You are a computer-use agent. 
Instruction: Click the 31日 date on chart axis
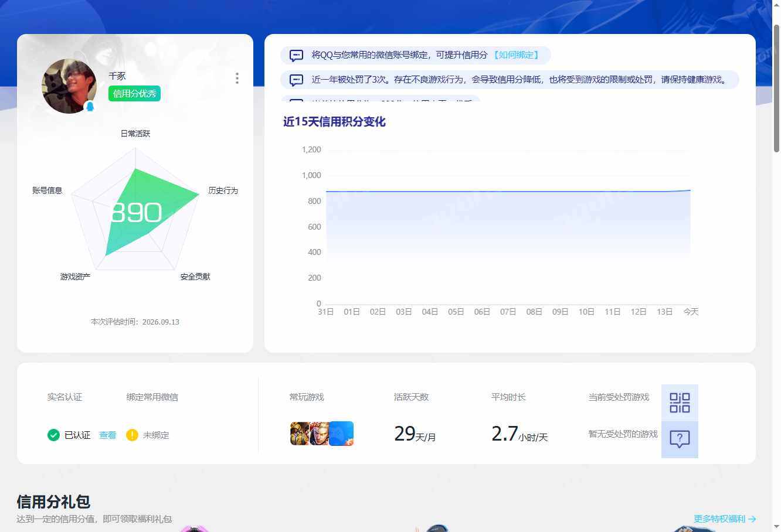(x=325, y=312)
